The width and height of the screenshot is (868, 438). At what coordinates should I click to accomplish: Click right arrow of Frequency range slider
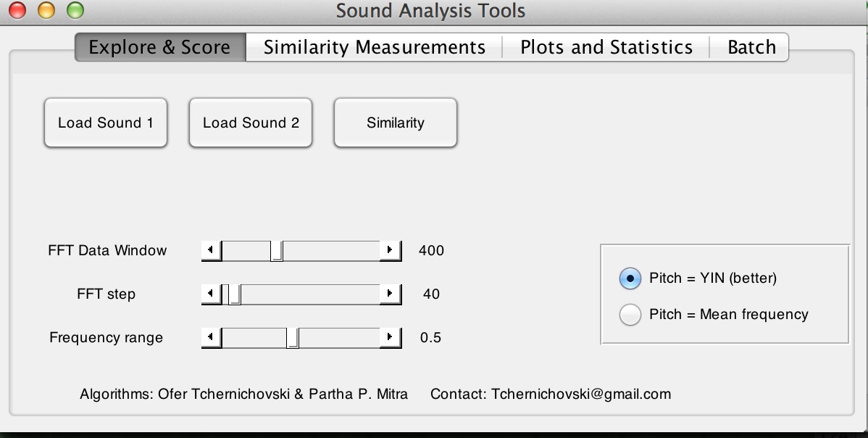tap(391, 338)
